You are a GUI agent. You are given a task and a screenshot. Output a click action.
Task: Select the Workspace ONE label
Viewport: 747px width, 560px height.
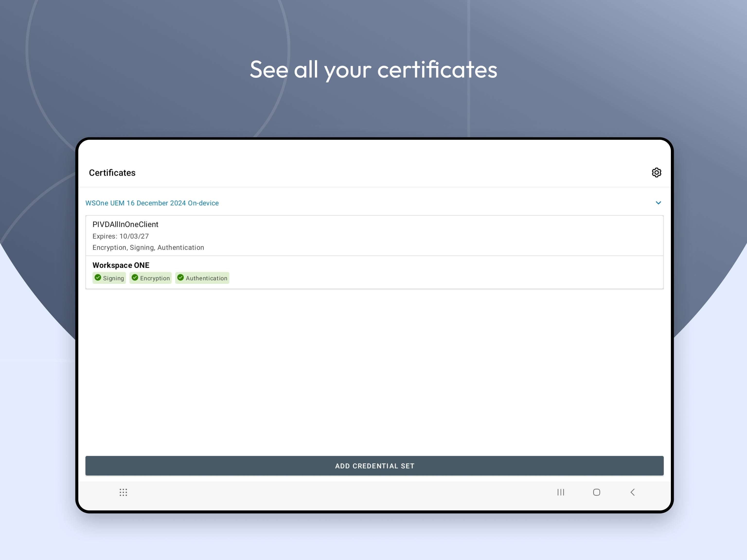[x=121, y=265]
